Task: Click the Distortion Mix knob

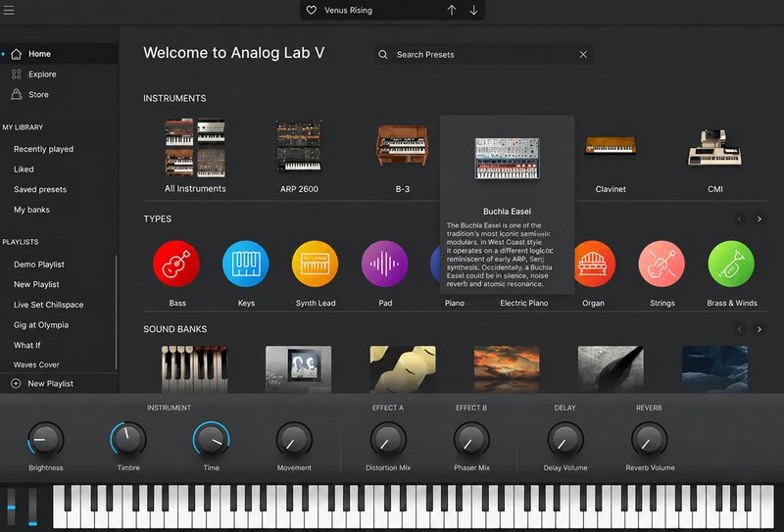Action: pyautogui.click(x=388, y=440)
